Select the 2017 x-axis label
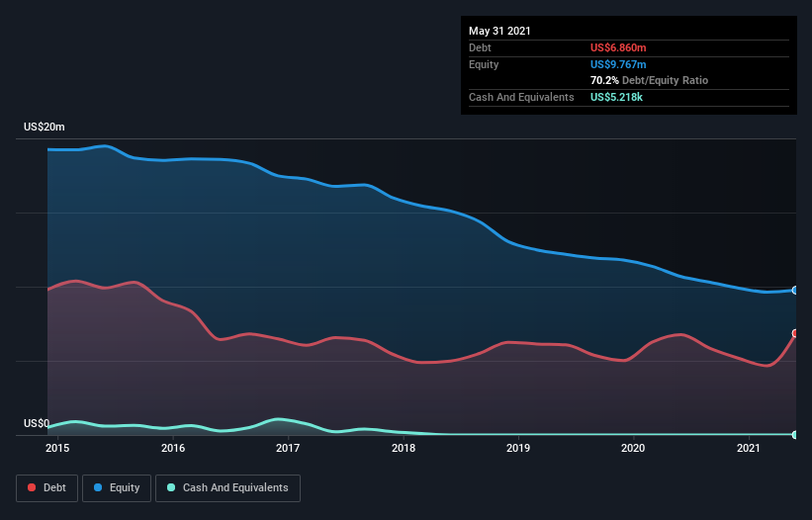Viewport: 812px width, 520px height. click(288, 448)
